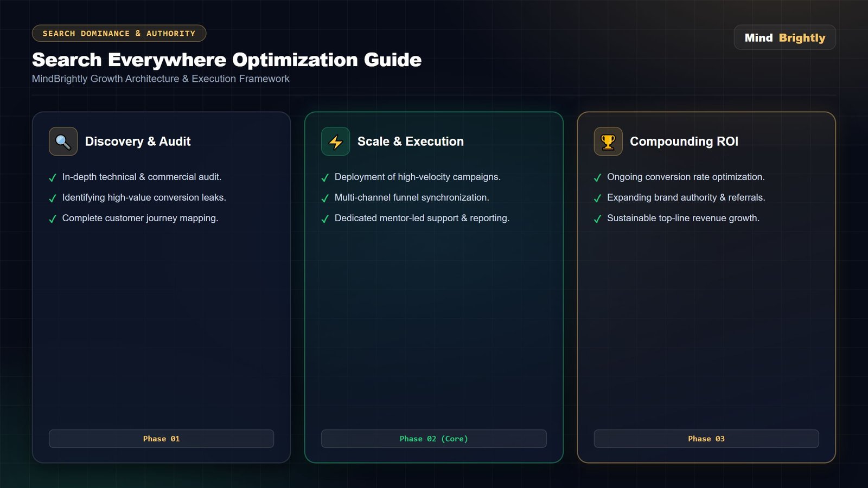Click checkmark beside In-depth technical audit
The image size is (868, 488).
[x=53, y=178]
